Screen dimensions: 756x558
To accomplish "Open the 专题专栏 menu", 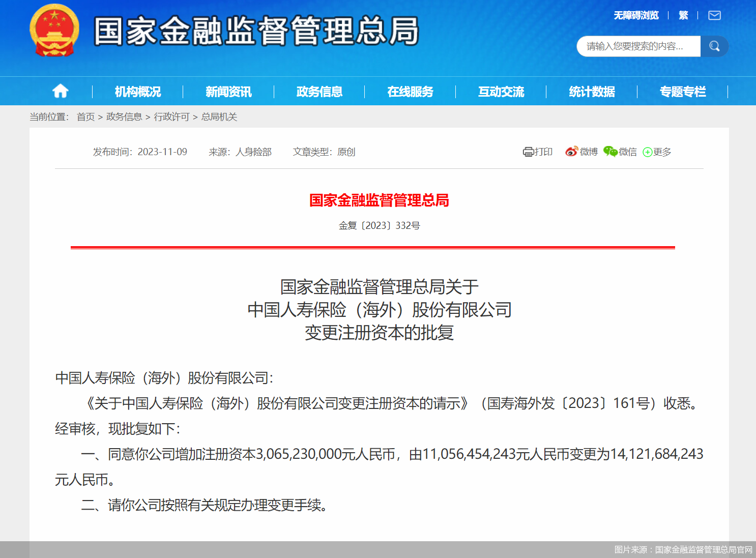I will coord(683,92).
